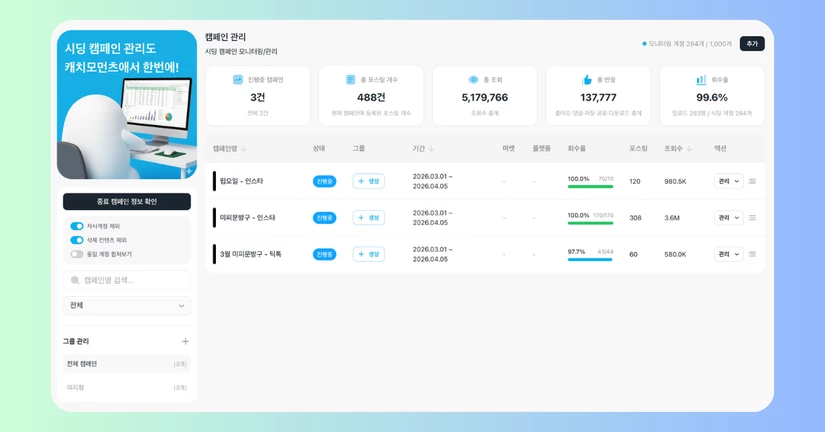Click the 97.7% 43/44 recovery progress bar
Viewport: 825px width, 432px height.
[590, 259]
